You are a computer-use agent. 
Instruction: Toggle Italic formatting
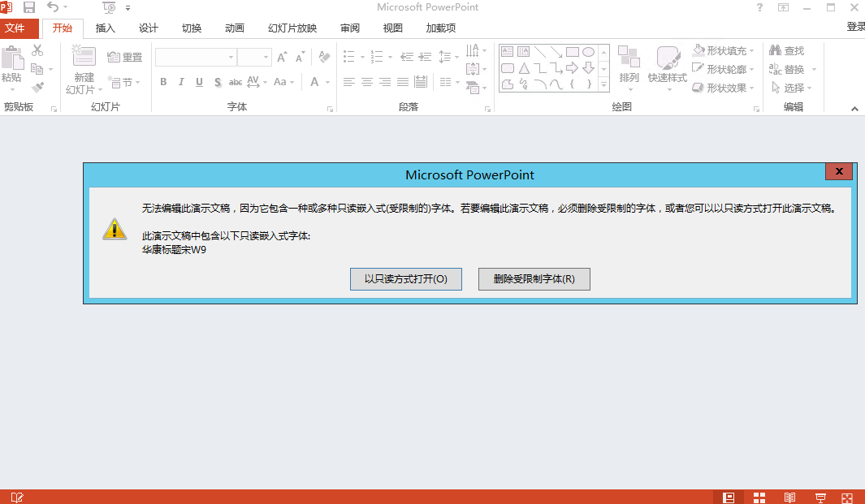tap(181, 82)
